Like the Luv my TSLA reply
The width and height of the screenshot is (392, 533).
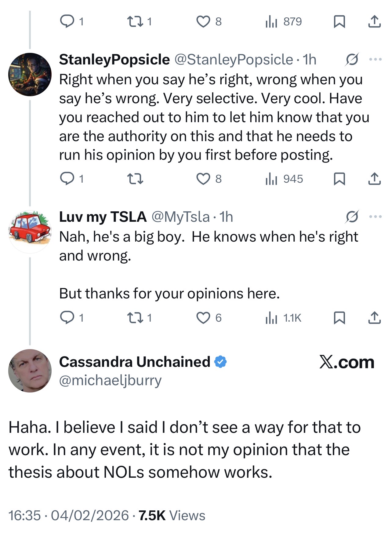203,318
